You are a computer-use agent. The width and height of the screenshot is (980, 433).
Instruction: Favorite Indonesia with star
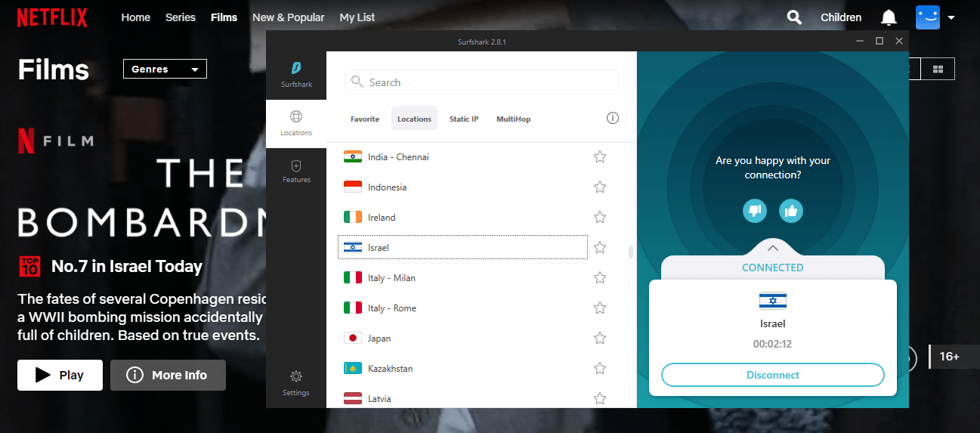(x=600, y=187)
